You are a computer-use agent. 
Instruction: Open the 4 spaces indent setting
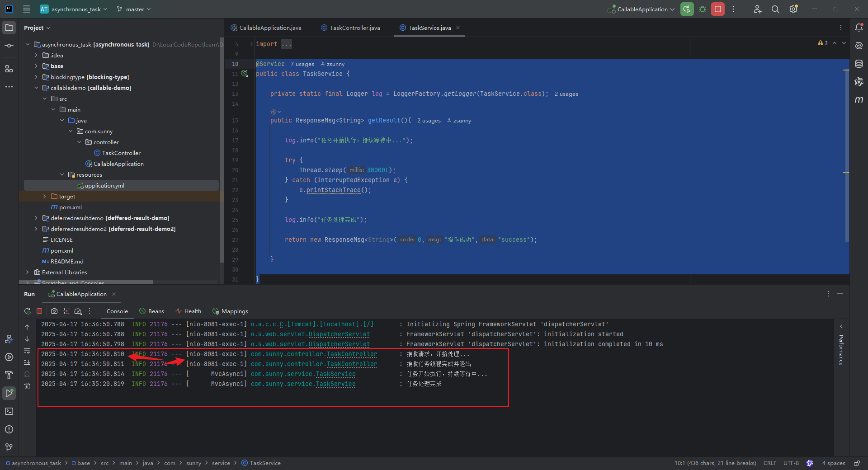click(834, 463)
